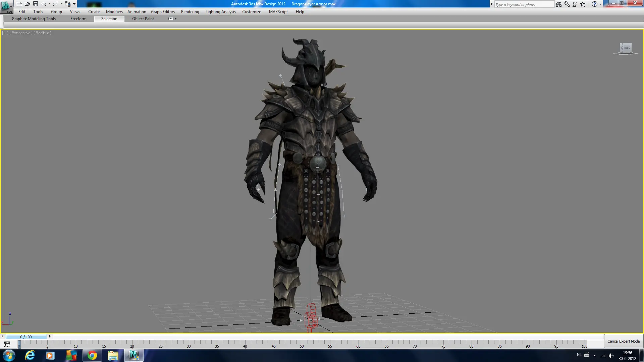Screen dimensions: 644x362
Task: Click the viewport [+] general menu label
Action: coord(5,33)
